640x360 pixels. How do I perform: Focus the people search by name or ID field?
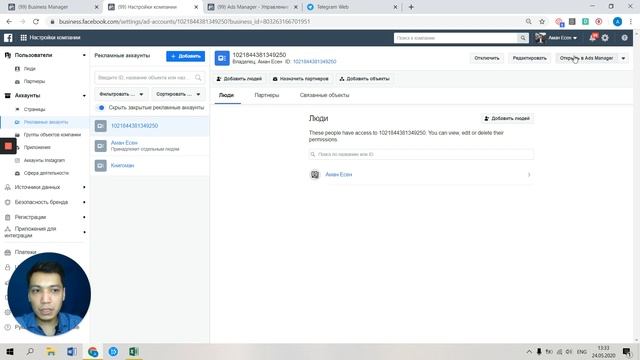[421, 154]
